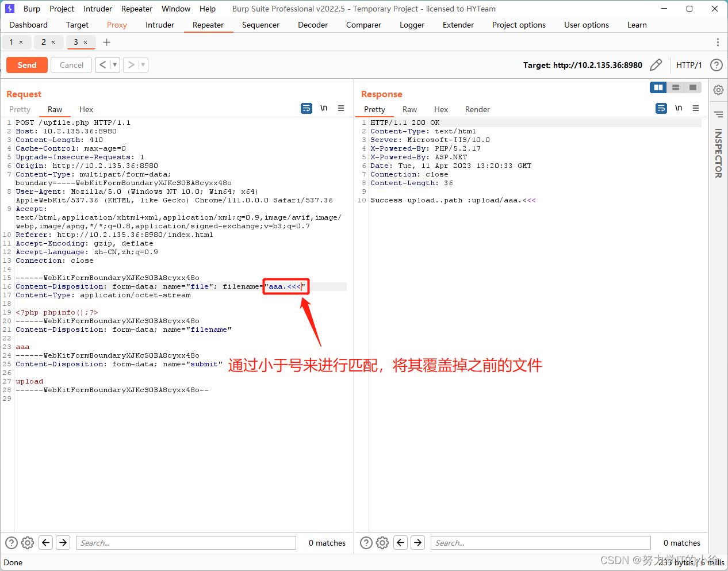
Task: Switch to the Comparer tab
Action: pos(364,25)
